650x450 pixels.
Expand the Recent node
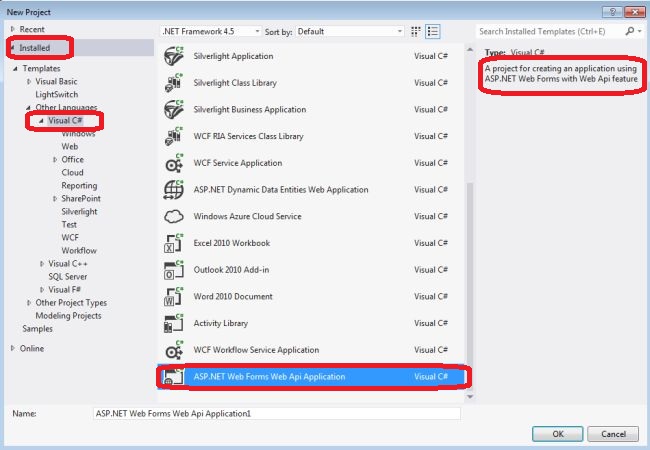tap(12, 29)
